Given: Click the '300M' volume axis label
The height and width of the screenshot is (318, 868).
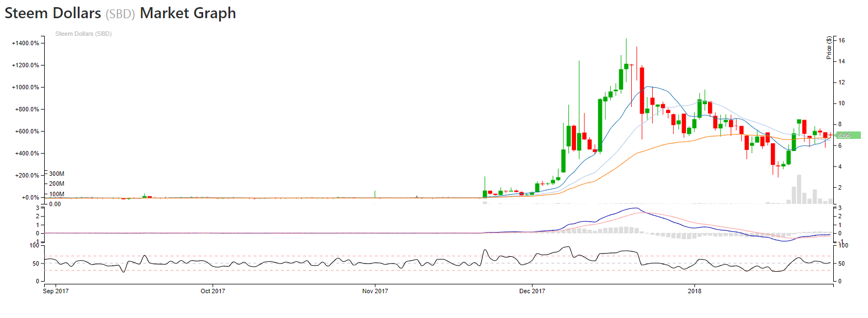Looking at the screenshot, I should (57, 174).
